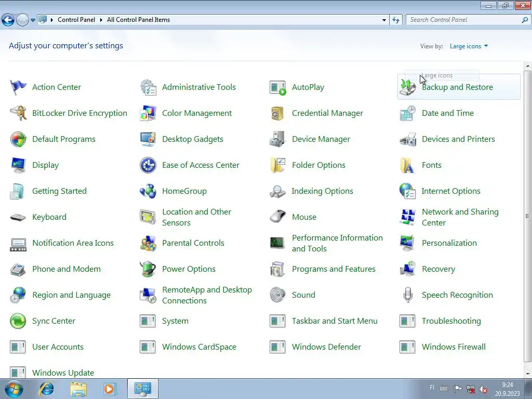Screen dimensions: 532x399
Task: Click All Control Panel Items breadcrumb
Action: click(138, 20)
